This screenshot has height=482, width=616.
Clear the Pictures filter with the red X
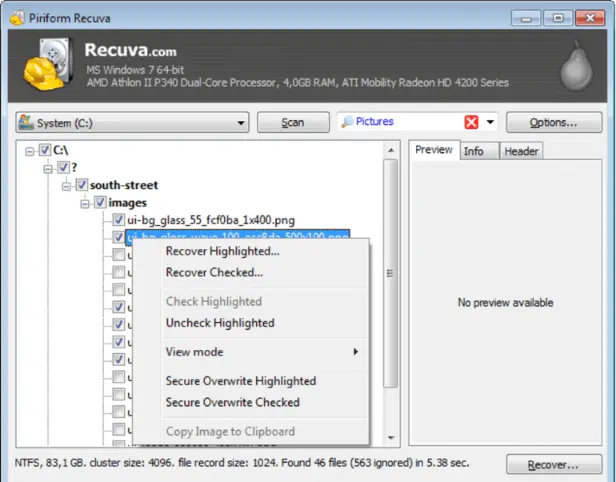471,122
